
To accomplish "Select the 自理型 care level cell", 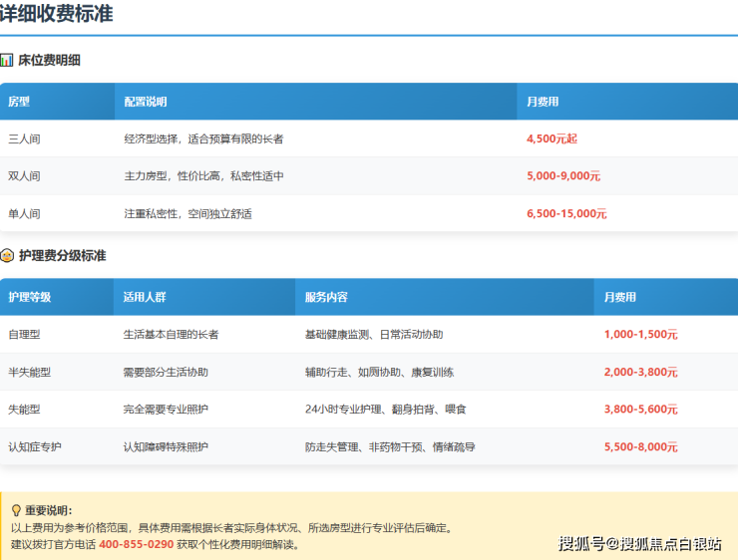I will [24, 335].
